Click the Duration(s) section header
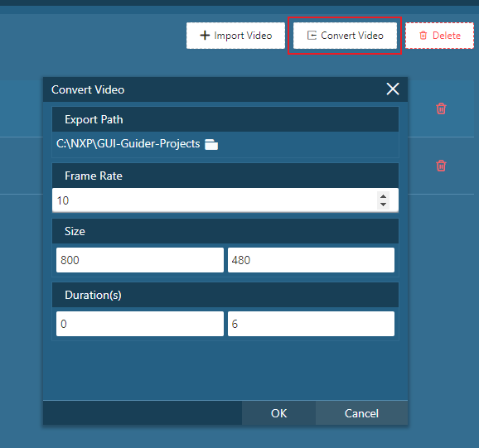This screenshot has width=479, height=448. pyautogui.click(x=225, y=295)
